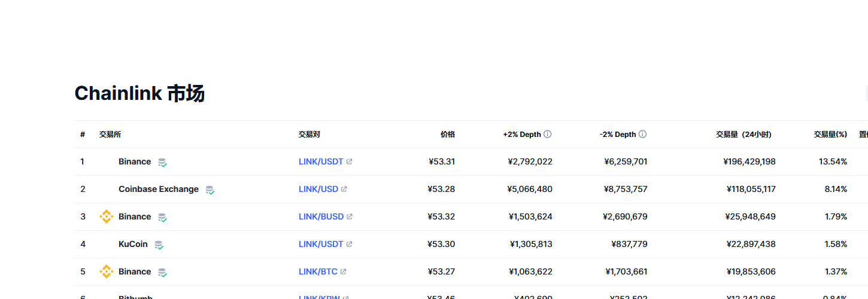Sort by -2% Depth column header
This screenshot has width=868, height=299.
pos(618,135)
